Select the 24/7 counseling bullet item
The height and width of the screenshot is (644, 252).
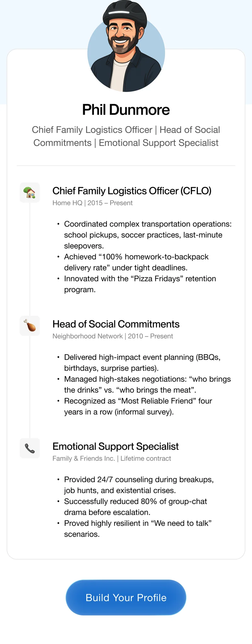click(x=139, y=485)
